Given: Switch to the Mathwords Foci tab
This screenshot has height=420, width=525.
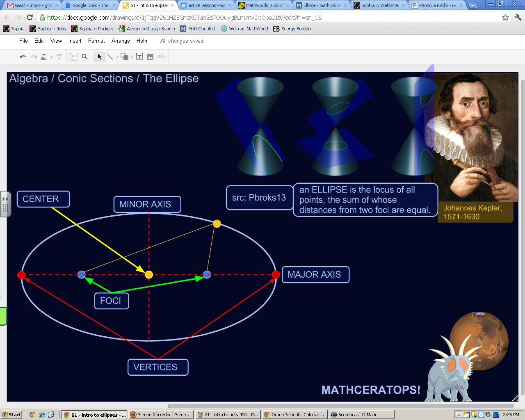Looking at the screenshot, I should tap(264, 5).
